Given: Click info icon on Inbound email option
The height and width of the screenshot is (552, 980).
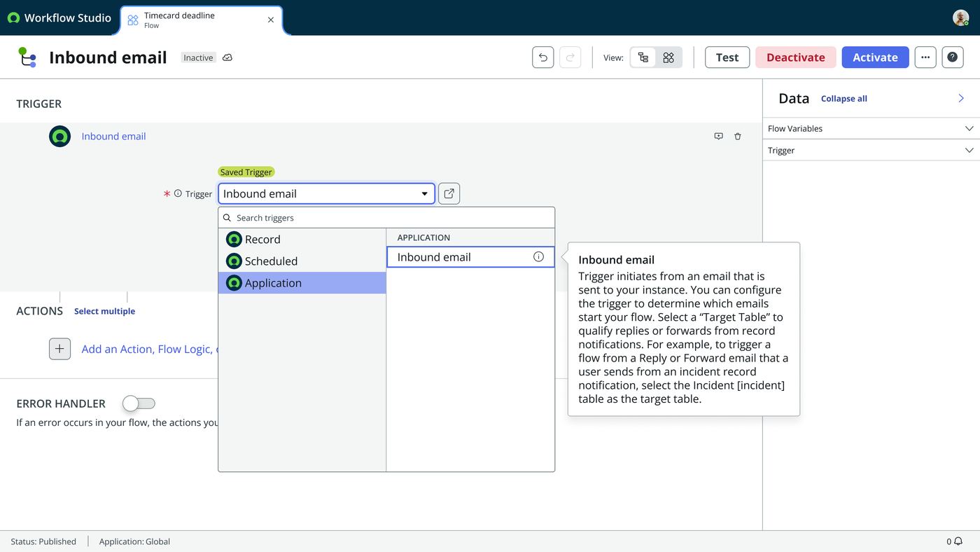Looking at the screenshot, I should coord(538,257).
